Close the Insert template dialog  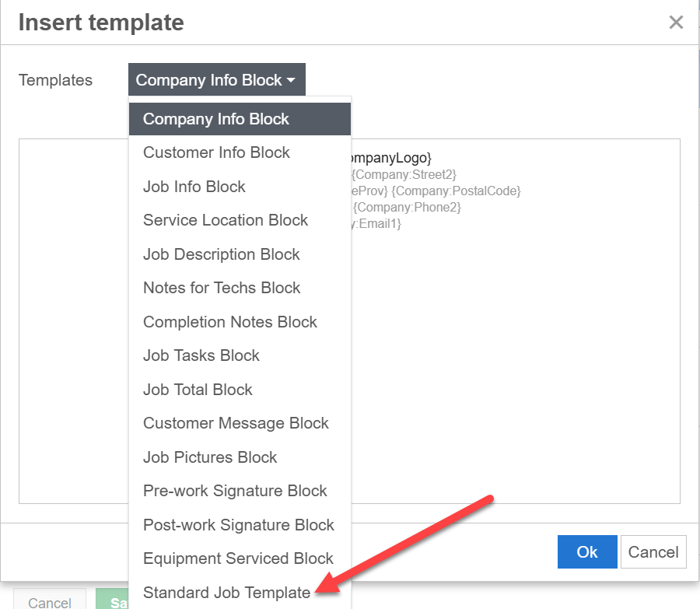[676, 23]
